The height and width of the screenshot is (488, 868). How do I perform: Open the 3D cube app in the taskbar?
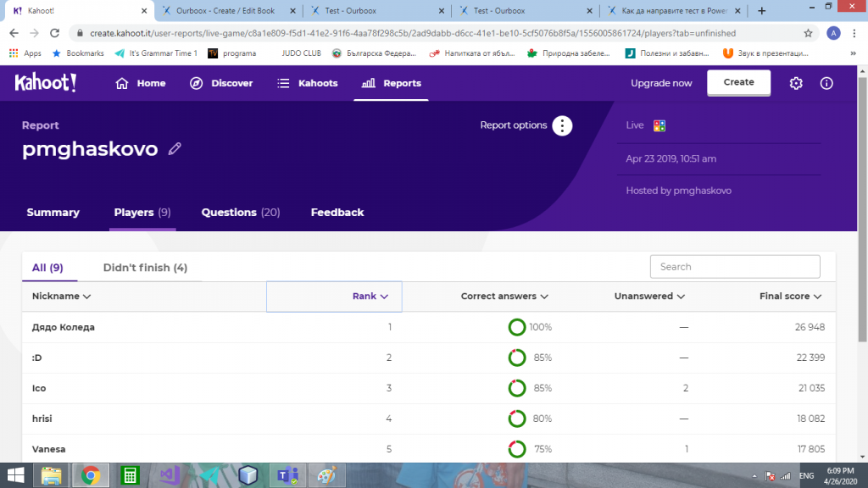[248, 475]
